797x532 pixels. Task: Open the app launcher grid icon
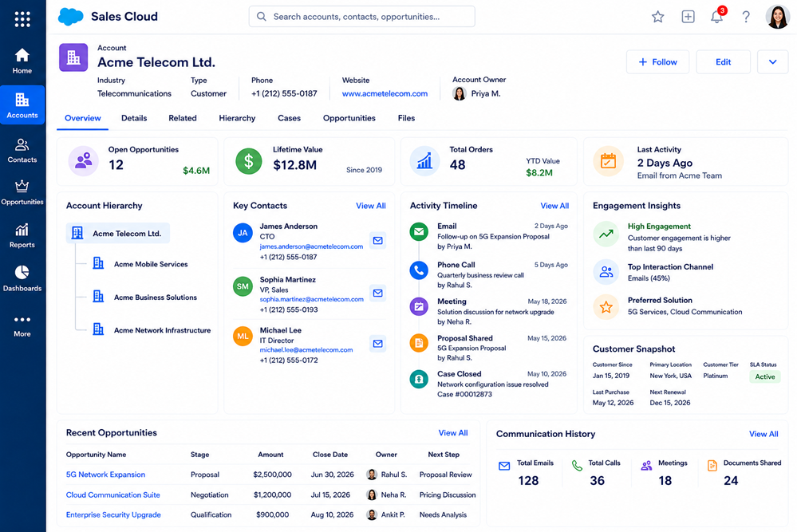point(22,19)
